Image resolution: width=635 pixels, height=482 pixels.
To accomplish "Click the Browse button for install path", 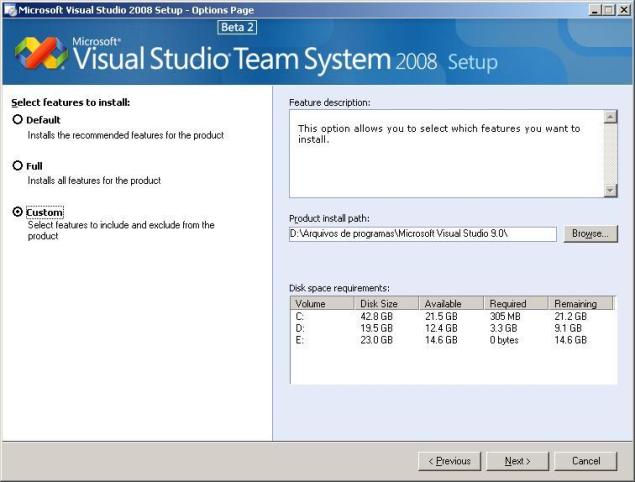I will pyautogui.click(x=590, y=234).
